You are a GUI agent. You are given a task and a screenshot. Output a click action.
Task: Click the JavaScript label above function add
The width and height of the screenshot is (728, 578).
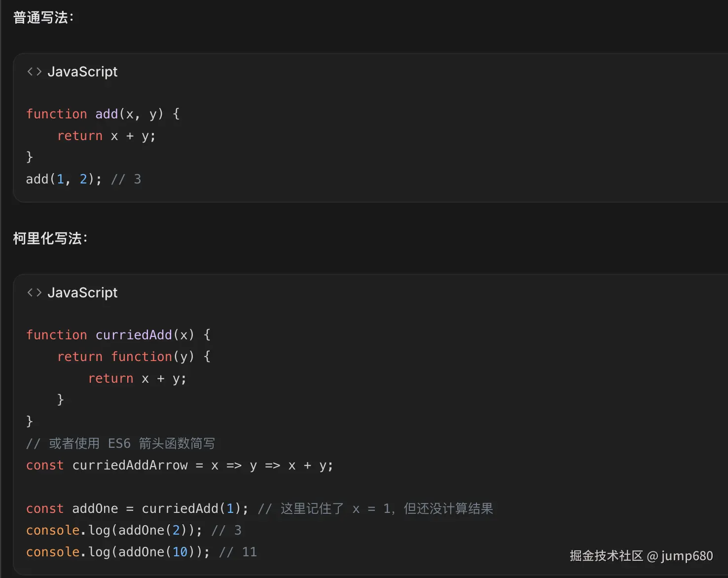(x=82, y=72)
